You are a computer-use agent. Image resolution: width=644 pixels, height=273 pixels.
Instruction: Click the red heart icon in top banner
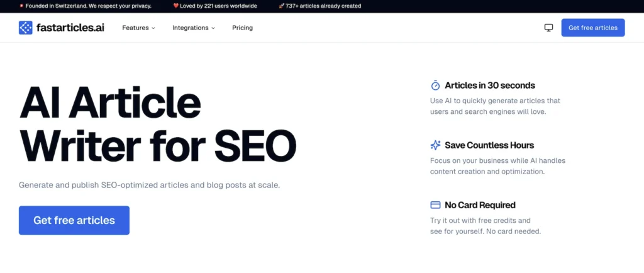(176, 6)
